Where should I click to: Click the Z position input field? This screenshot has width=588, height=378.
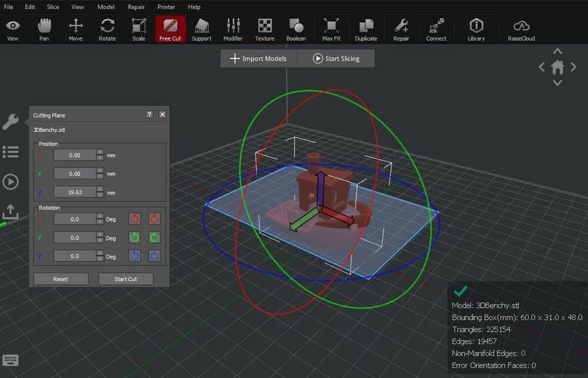(74, 192)
